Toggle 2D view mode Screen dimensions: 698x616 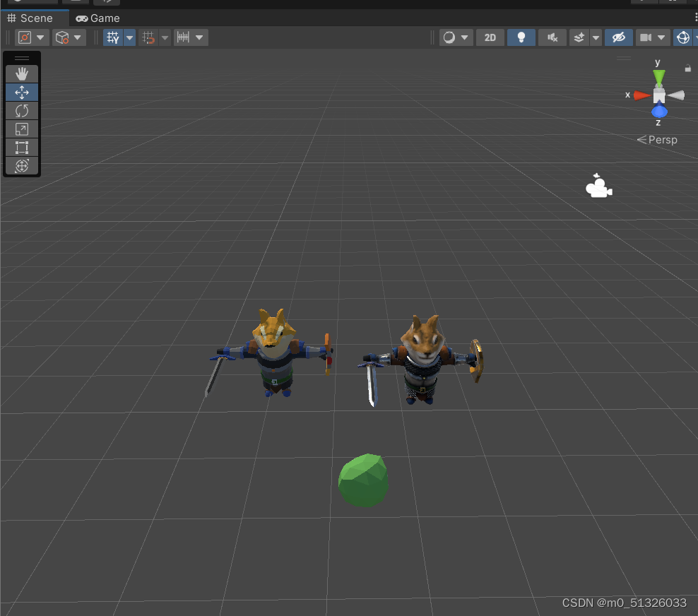[x=490, y=37]
